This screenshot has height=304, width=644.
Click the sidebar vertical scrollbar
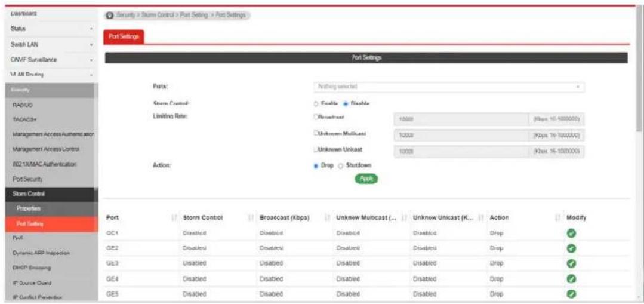point(96,136)
